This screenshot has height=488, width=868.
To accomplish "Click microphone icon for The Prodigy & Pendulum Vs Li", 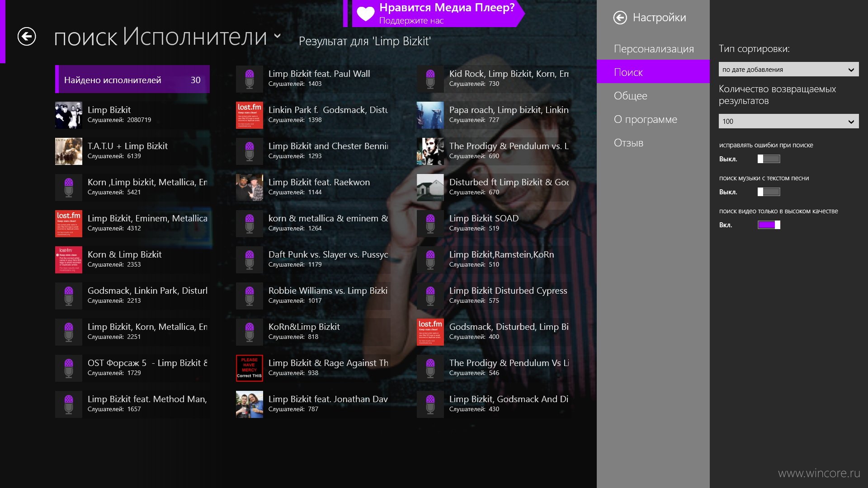I will (x=430, y=368).
